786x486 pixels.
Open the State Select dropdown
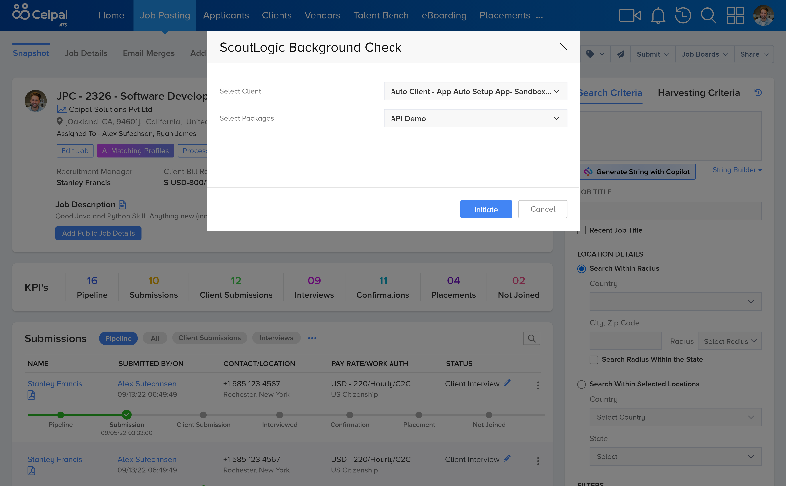(675, 456)
